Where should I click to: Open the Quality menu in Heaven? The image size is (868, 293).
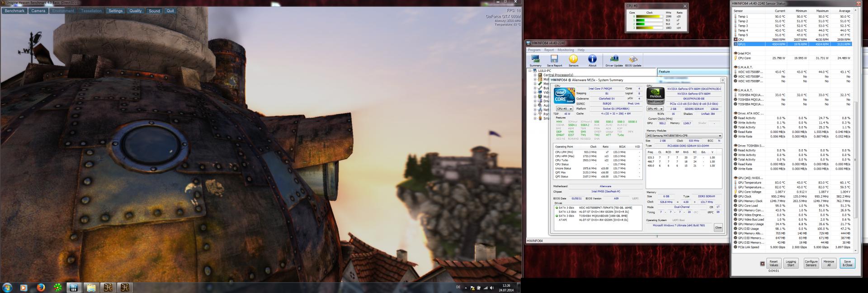click(x=136, y=11)
